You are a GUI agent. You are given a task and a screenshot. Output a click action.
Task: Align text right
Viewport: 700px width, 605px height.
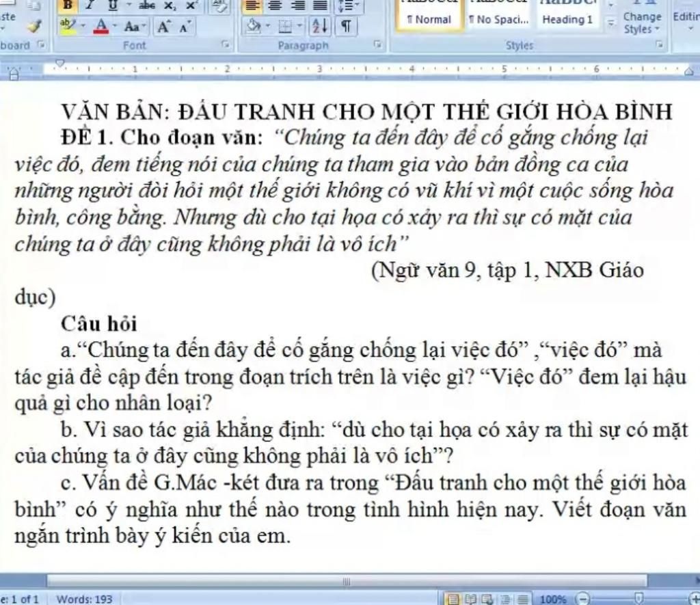point(298,5)
